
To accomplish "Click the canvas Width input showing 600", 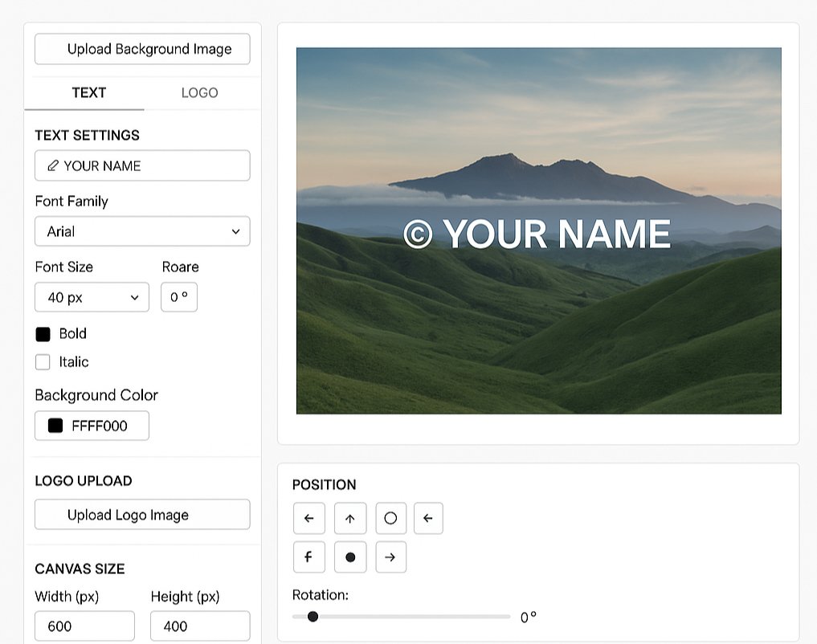I will pos(84,626).
